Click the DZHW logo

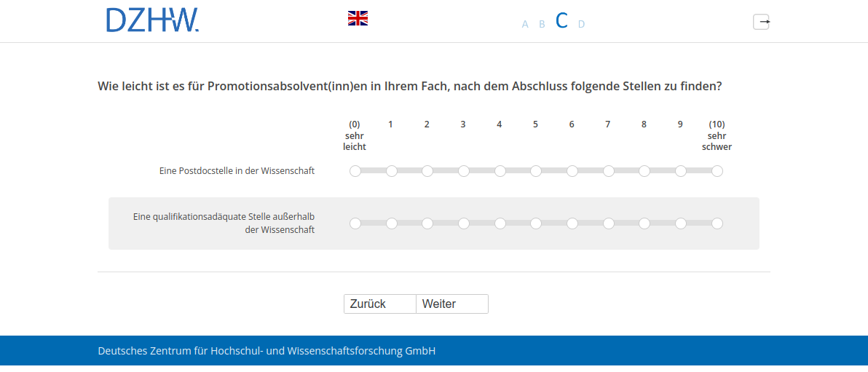152,20
